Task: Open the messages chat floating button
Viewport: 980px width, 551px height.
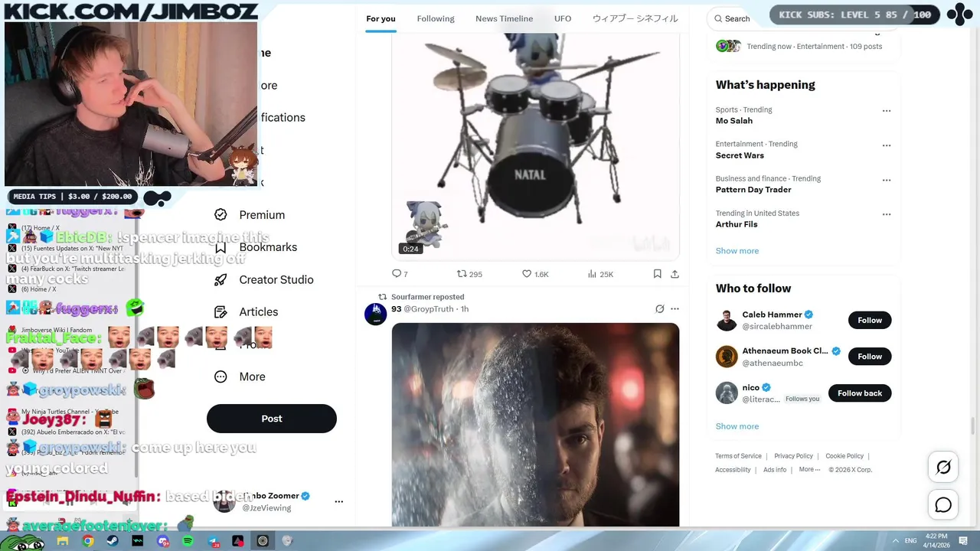Action: [x=943, y=505]
